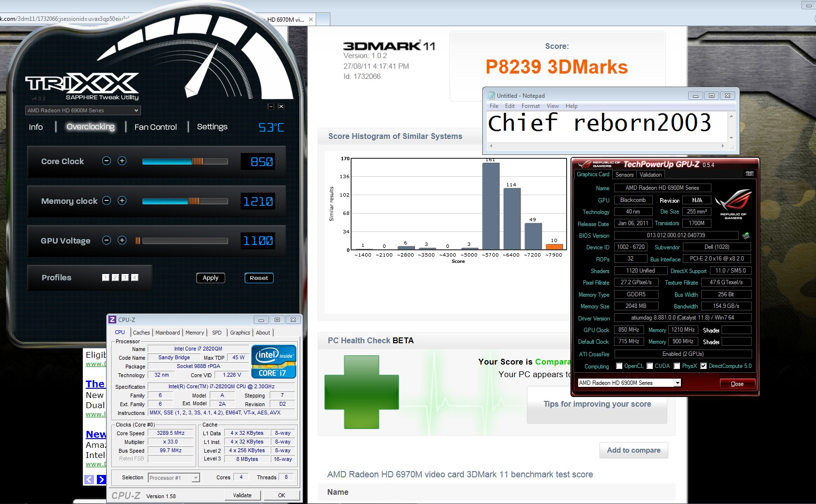Image resolution: width=816 pixels, height=504 pixels.
Task: Click the Intel Core i7 logo in CPU-Z
Action: (274, 361)
